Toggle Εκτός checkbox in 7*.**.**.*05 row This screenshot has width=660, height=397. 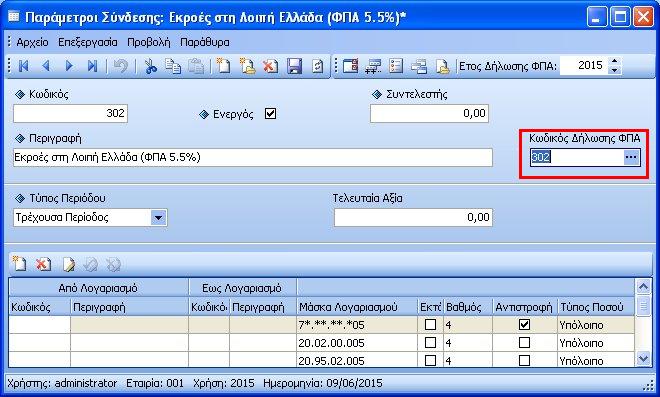[x=430, y=325]
